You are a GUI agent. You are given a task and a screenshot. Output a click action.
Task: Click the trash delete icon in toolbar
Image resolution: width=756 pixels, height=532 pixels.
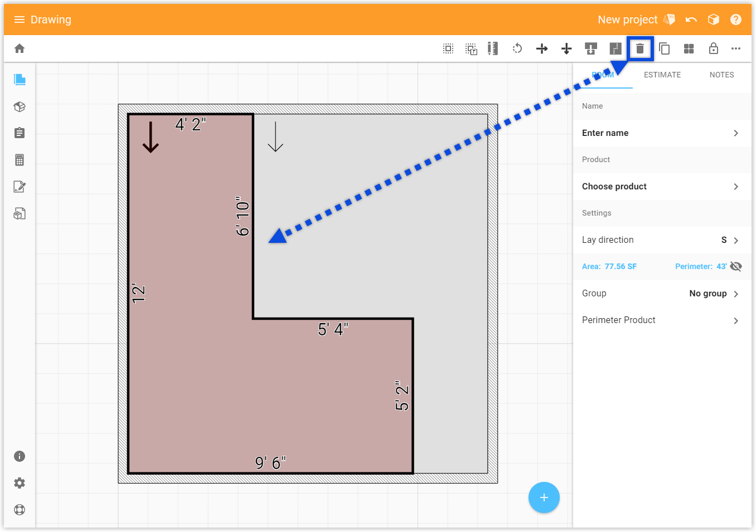tap(640, 48)
